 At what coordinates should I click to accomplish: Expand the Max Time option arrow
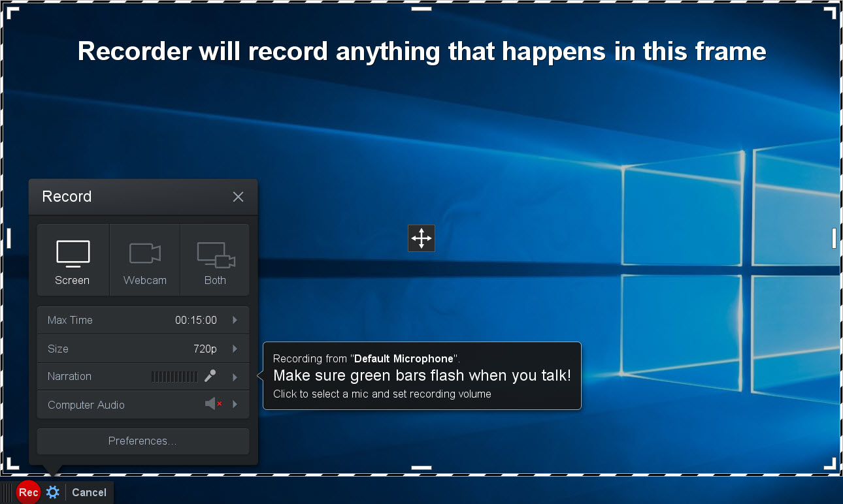(x=235, y=320)
